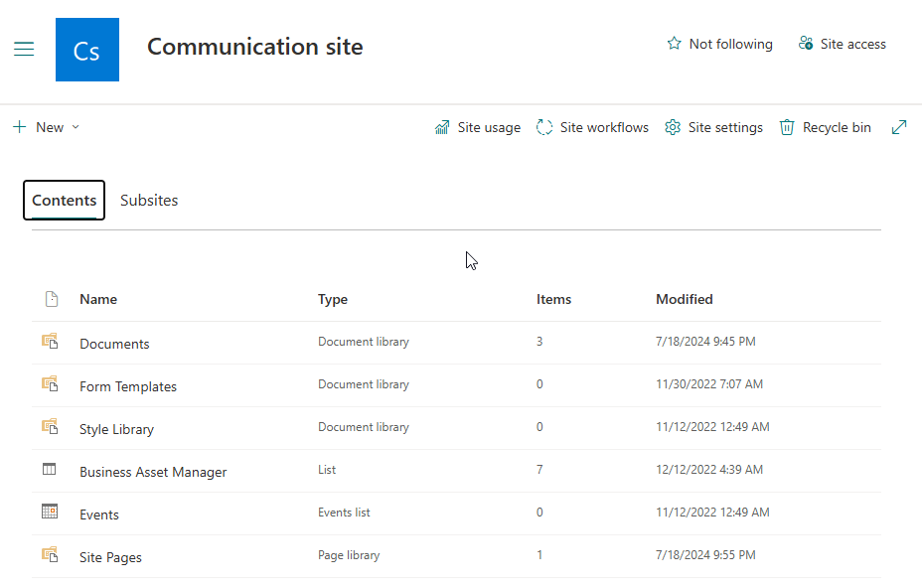
Task: Click the plus icon beside New
Action: click(x=20, y=127)
